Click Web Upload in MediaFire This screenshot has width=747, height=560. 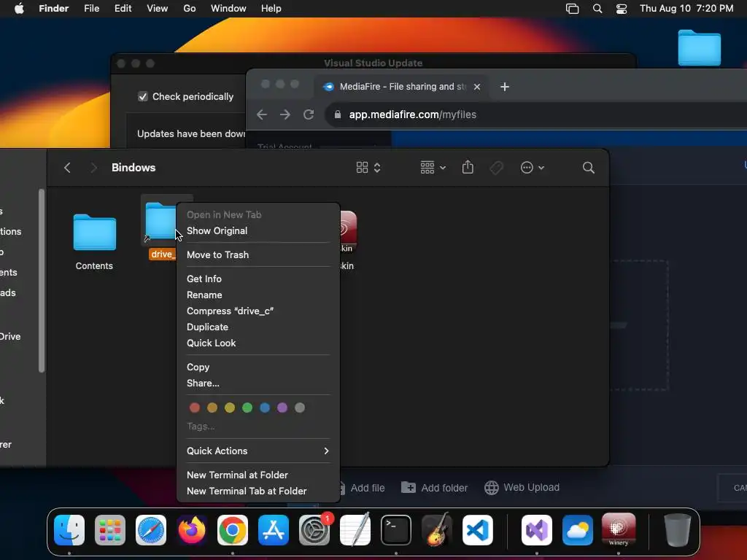point(522,488)
